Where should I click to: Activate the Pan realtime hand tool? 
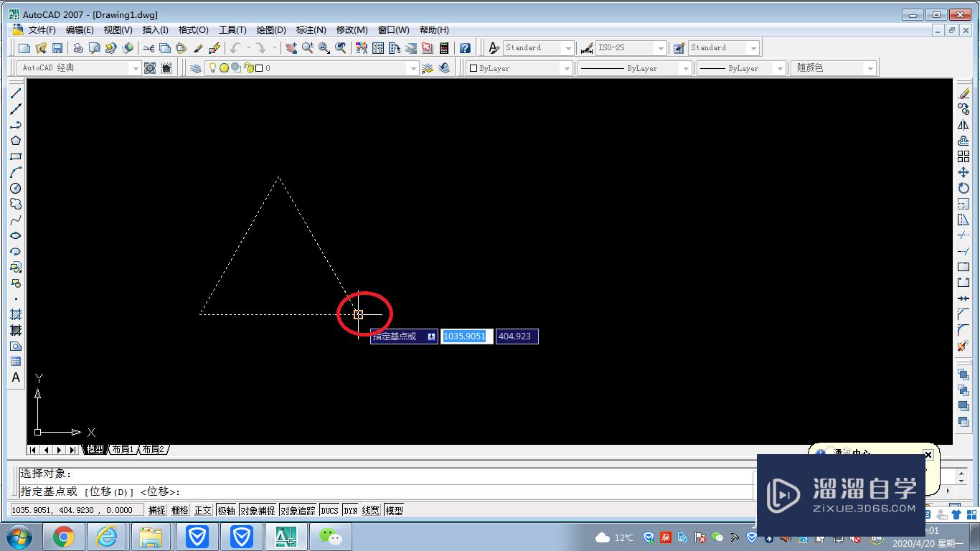click(291, 48)
